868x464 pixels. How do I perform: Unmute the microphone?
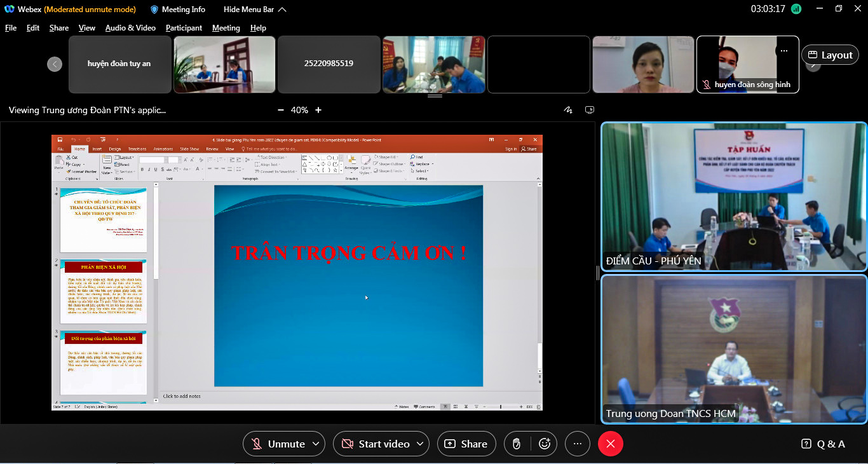[278, 444]
